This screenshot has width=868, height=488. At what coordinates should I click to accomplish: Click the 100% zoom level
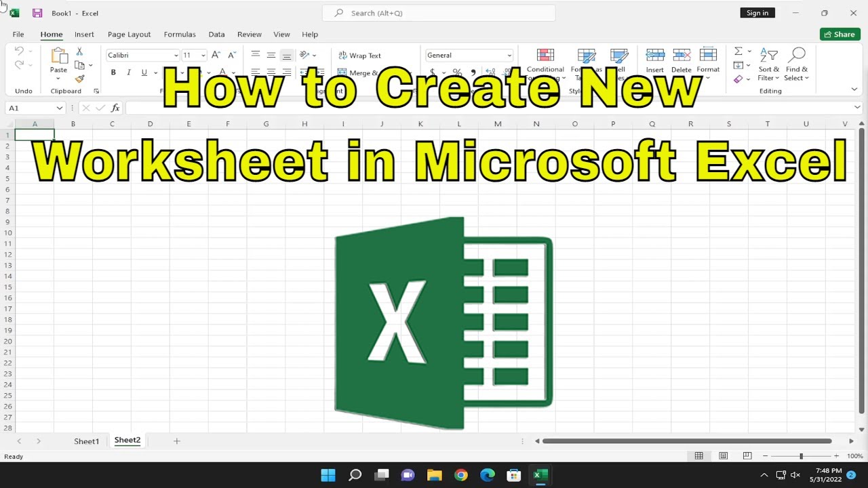point(854,456)
